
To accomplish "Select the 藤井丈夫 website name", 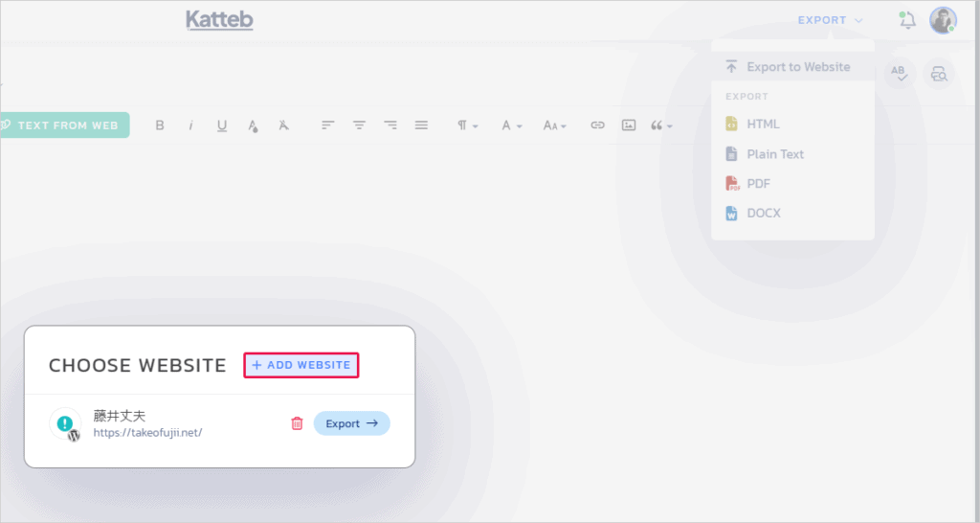I will tap(120, 416).
